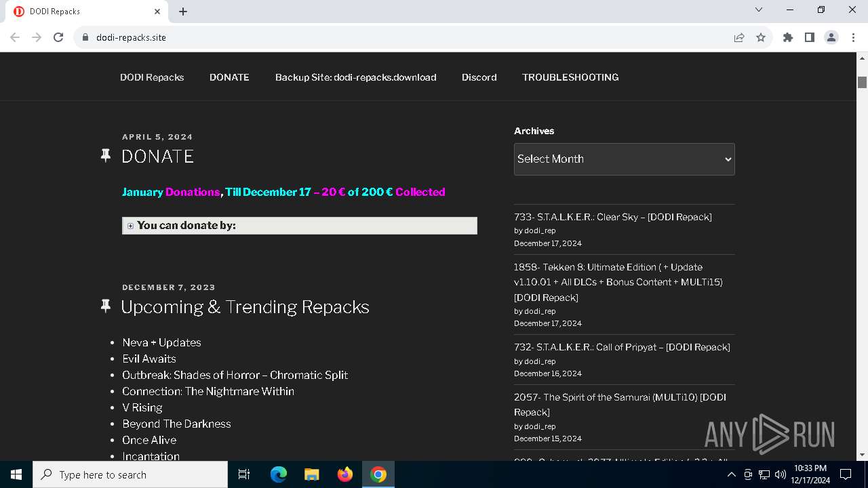Click the Chrome profile avatar icon

coord(831,37)
